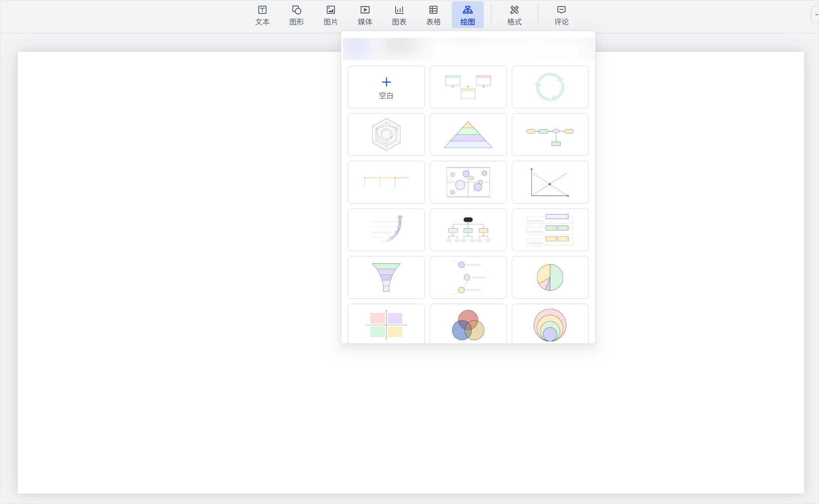
Task: Pick the hexagon radar chart template
Action: coord(386,135)
